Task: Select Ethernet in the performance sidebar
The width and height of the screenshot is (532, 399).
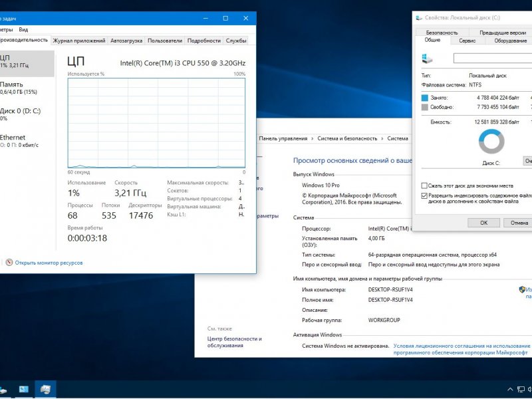Action: tap(27, 140)
